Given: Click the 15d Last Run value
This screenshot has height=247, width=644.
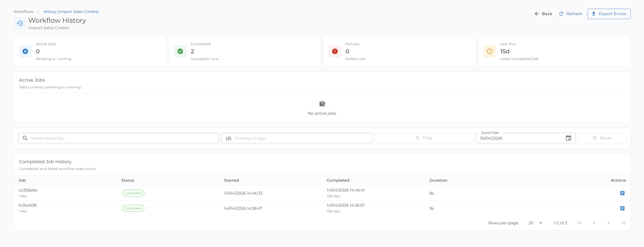Looking at the screenshot, I should pos(505,51).
